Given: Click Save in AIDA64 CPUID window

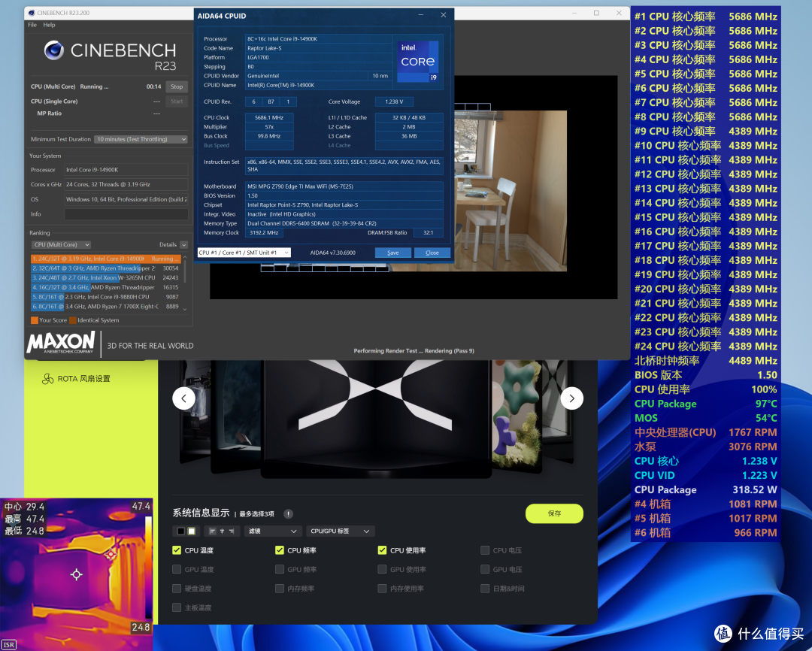Looking at the screenshot, I should click(393, 253).
